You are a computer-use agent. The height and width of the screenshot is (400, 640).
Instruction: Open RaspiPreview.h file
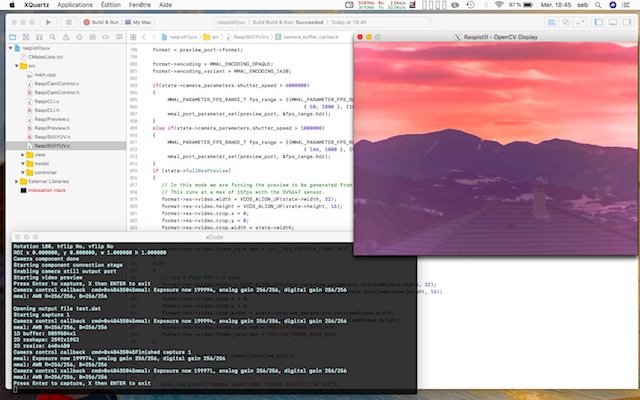point(52,128)
